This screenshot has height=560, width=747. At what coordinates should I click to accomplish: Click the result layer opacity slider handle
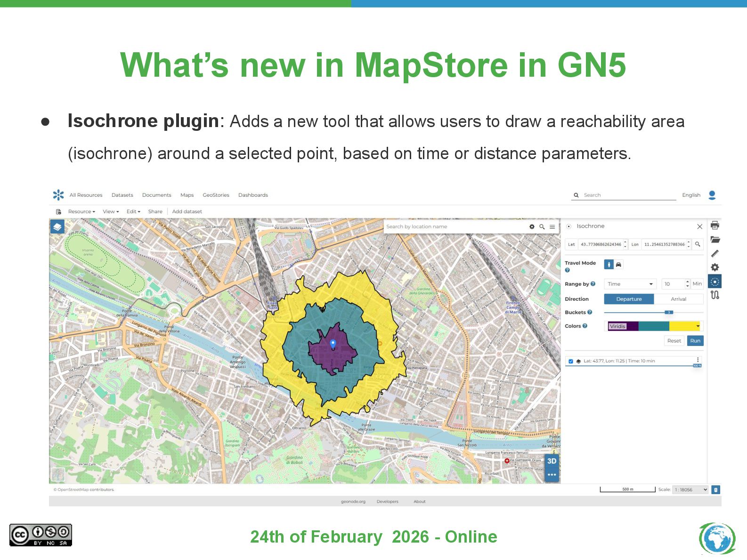pyautogui.click(x=697, y=366)
